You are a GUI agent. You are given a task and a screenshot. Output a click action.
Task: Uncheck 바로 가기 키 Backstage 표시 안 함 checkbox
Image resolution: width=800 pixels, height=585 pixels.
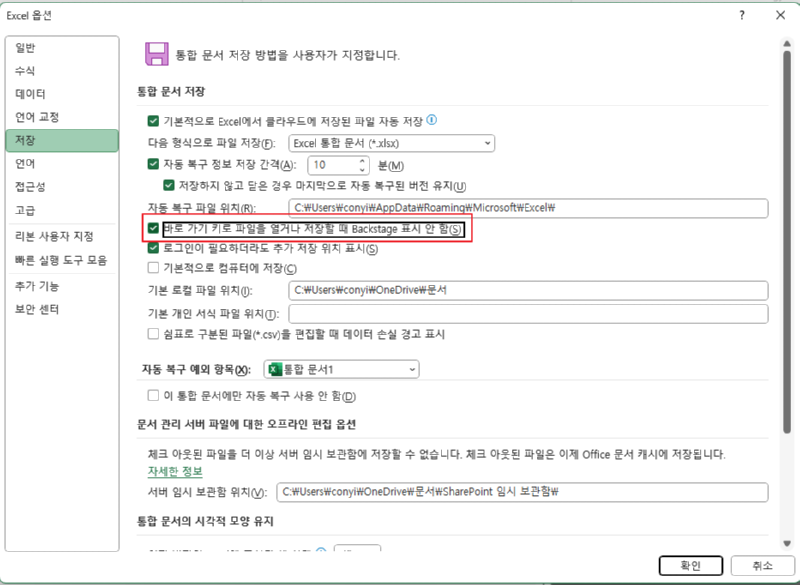click(153, 229)
